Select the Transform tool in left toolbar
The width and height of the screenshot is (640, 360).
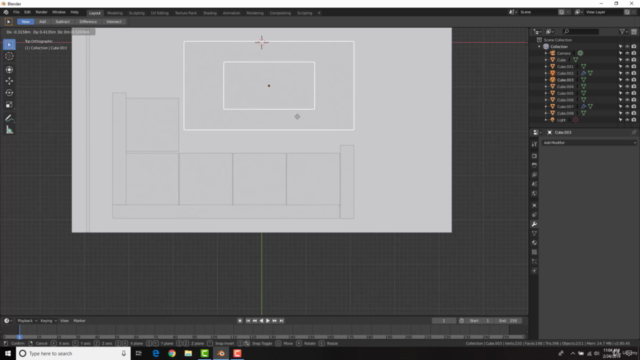click(9, 70)
